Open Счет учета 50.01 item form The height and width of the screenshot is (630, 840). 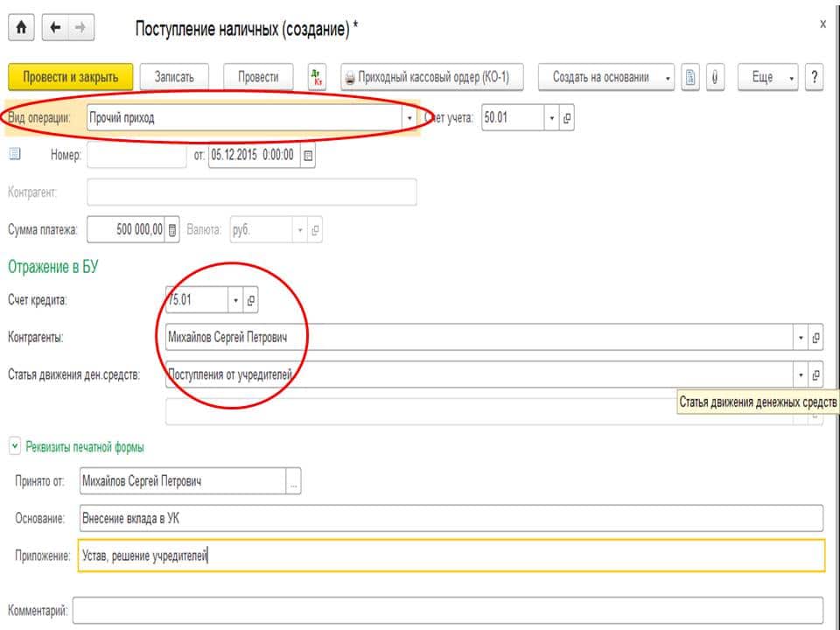567,117
